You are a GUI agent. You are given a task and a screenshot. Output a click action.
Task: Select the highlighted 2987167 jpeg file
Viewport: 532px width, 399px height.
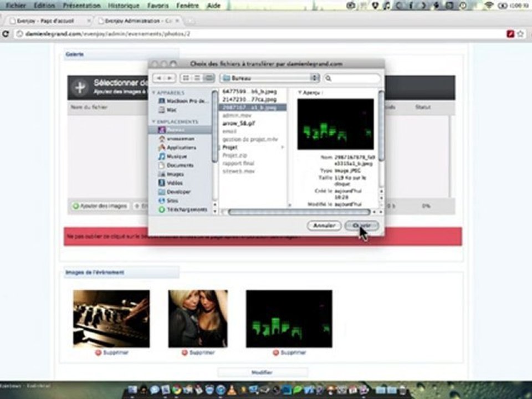(253, 108)
